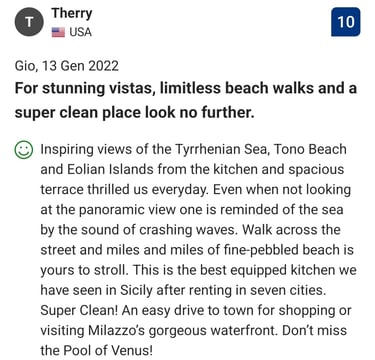Click the words "Super Clean!" in the review body
Viewport: 375px width, 360px height.
[x=79, y=310]
